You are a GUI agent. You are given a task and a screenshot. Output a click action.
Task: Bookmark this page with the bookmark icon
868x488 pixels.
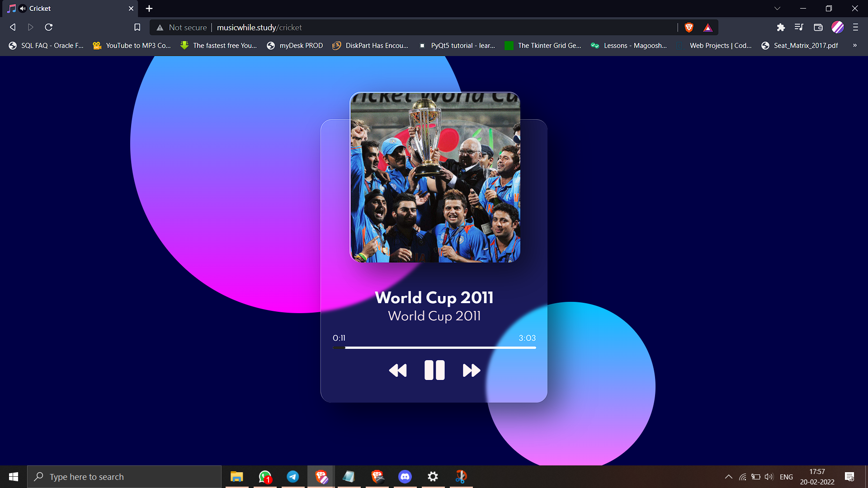(x=137, y=28)
